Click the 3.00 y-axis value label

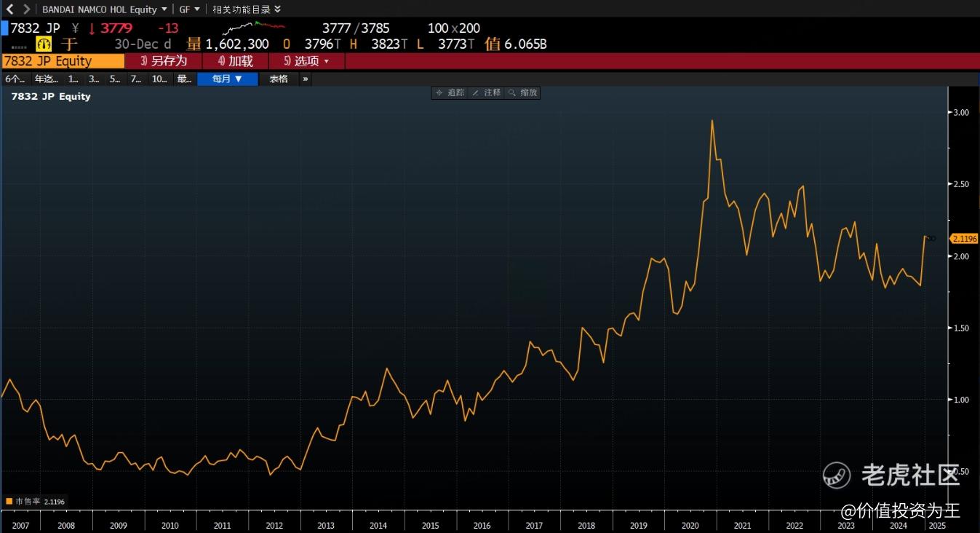point(961,112)
